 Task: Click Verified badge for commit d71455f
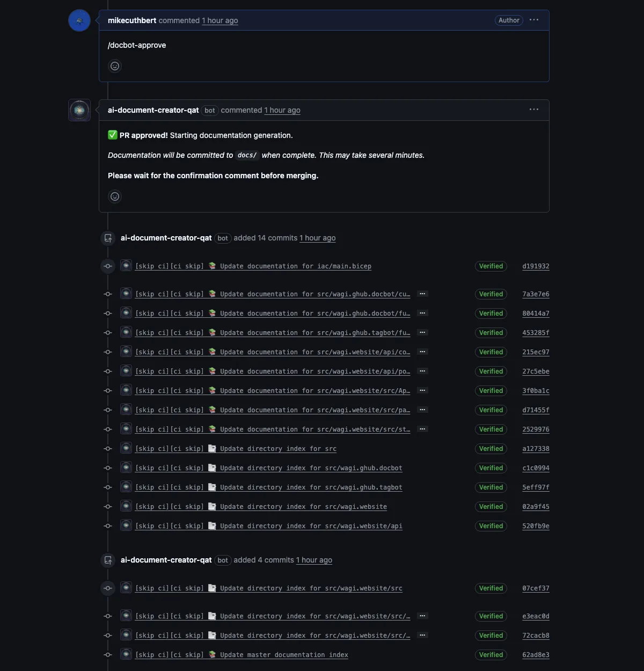pos(491,410)
